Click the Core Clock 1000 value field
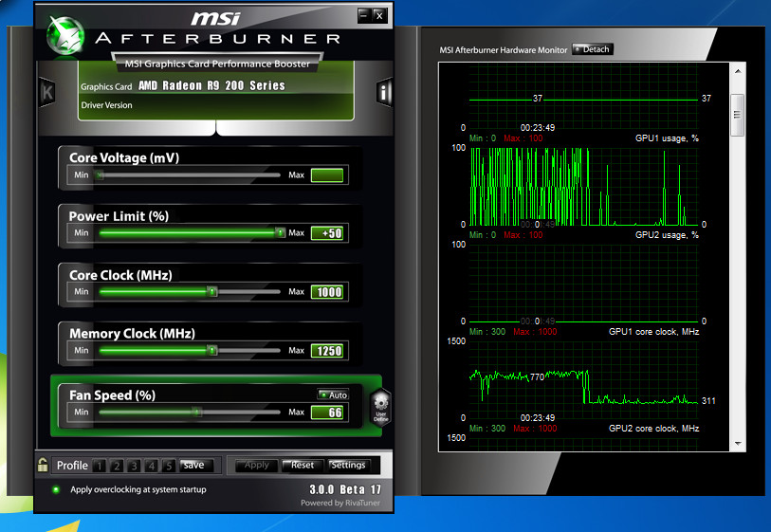 (x=327, y=292)
